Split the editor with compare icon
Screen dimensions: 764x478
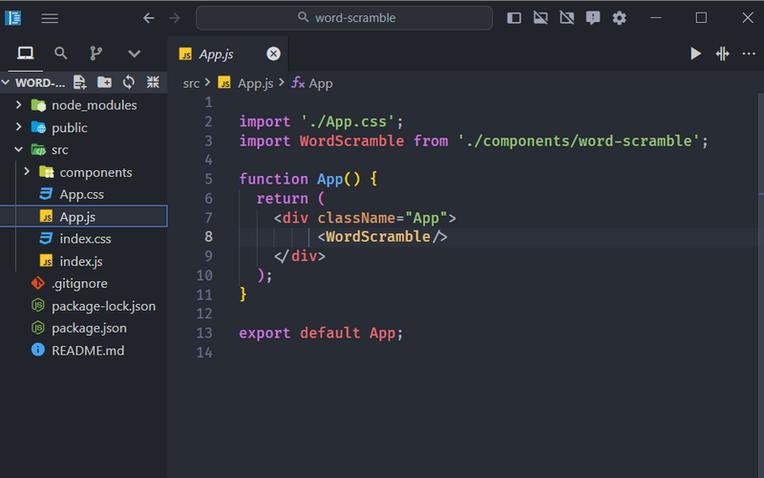click(722, 54)
